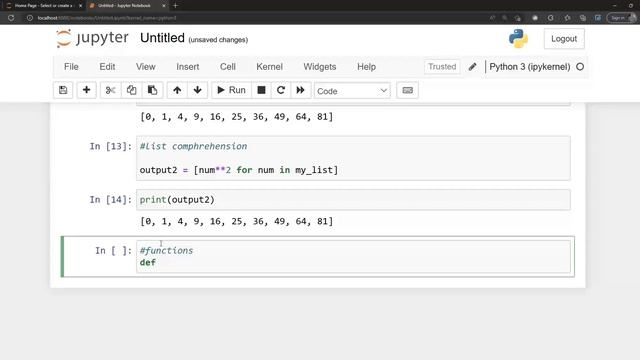The width and height of the screenshot is (640, 360).
Task: Click the output list below print(output2)
Action: (x=237, y=221)
